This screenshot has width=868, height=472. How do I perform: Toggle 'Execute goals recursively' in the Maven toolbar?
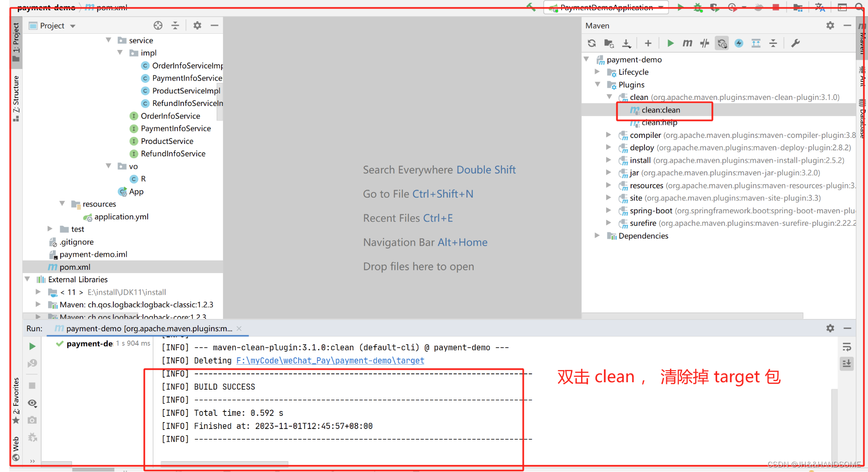coord(722,43)
